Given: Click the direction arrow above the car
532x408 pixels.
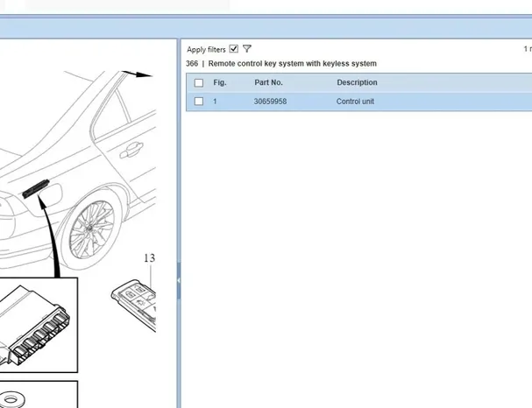Looking at the screenshot, I should [137, 75].
